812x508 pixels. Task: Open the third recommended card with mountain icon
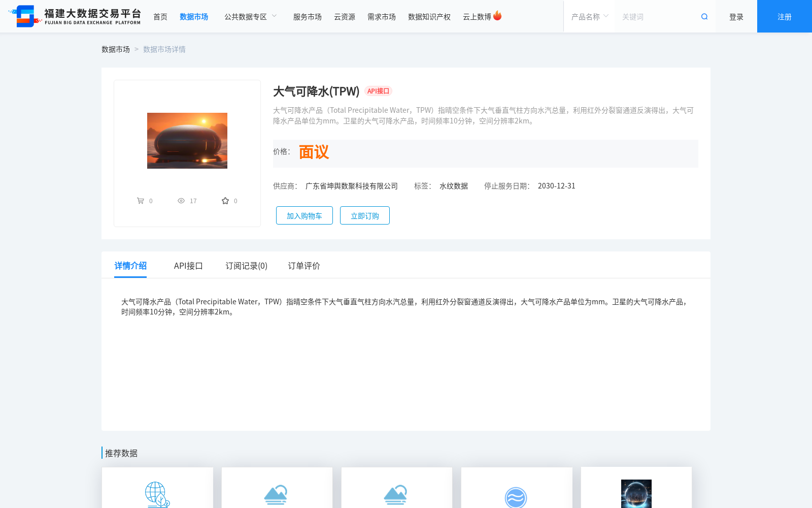pyautogui.click(x=397, y=488)
